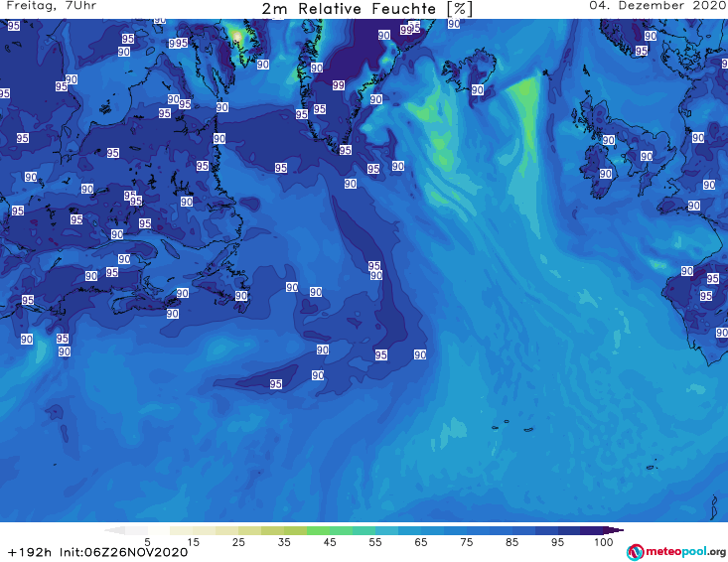Click the '25' label on color scale
728x562 pixels.
click(238, 542)
